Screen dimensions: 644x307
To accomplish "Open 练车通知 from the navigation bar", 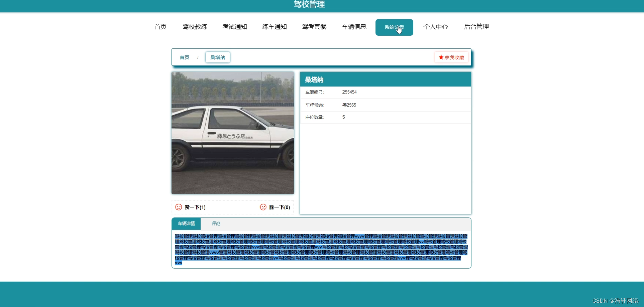I will (x=274, y=27).
